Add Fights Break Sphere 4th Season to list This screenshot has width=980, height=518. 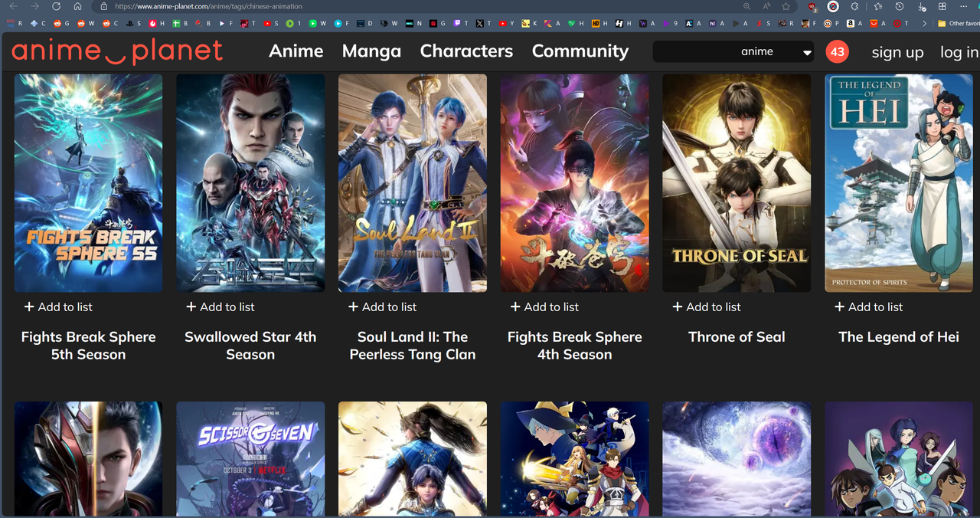544,307
